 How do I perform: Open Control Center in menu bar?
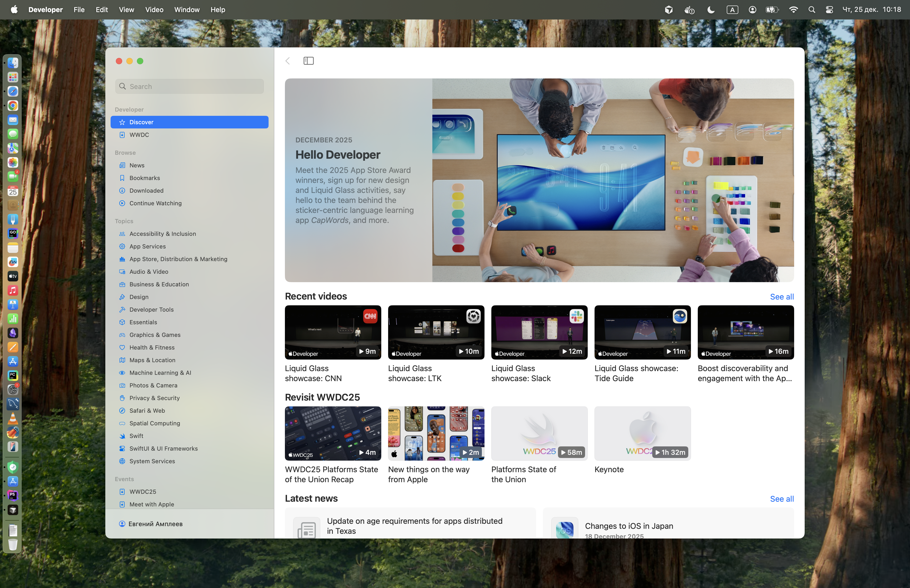(829, 9)
